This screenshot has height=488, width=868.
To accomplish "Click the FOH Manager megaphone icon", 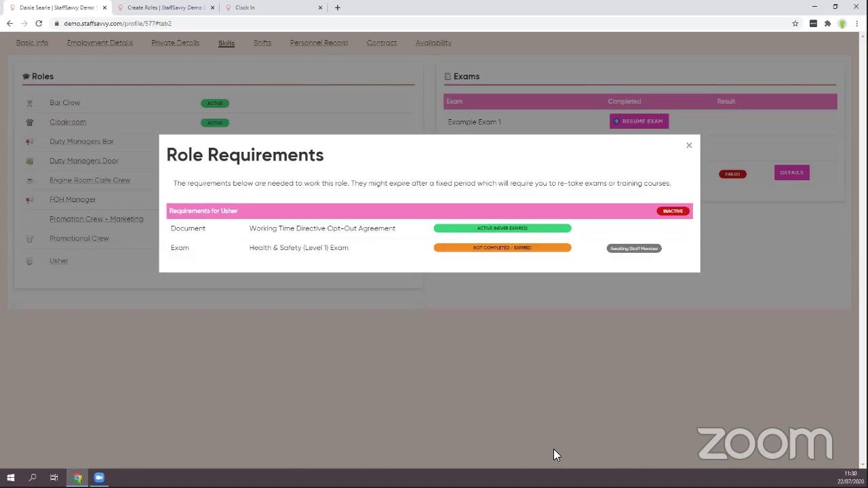I will pos(29,199).
